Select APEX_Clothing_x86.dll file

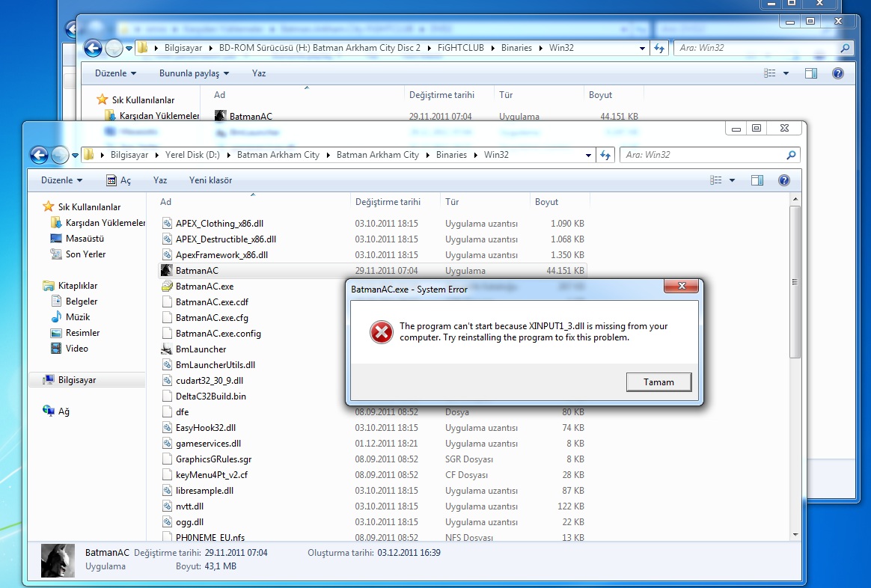(219, 224)
